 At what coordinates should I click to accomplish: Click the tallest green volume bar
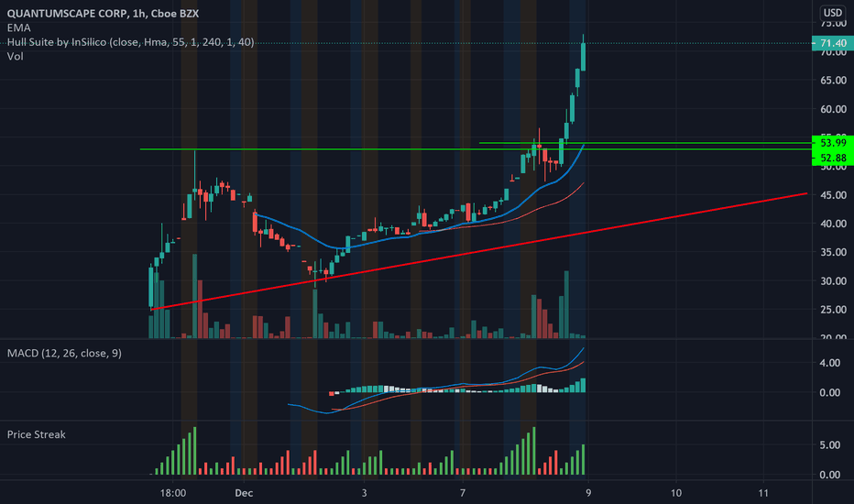[194, 296]
